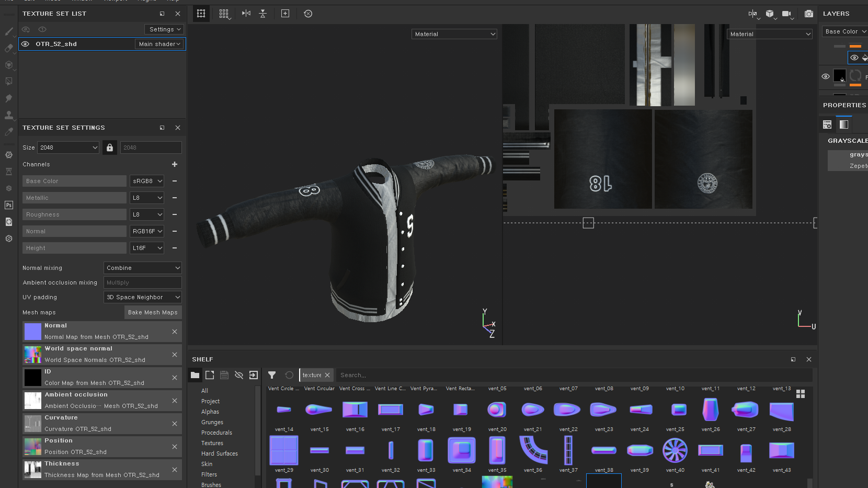Open the Main shader dropdown
The image size is (868, 488).
coord(159,44)
